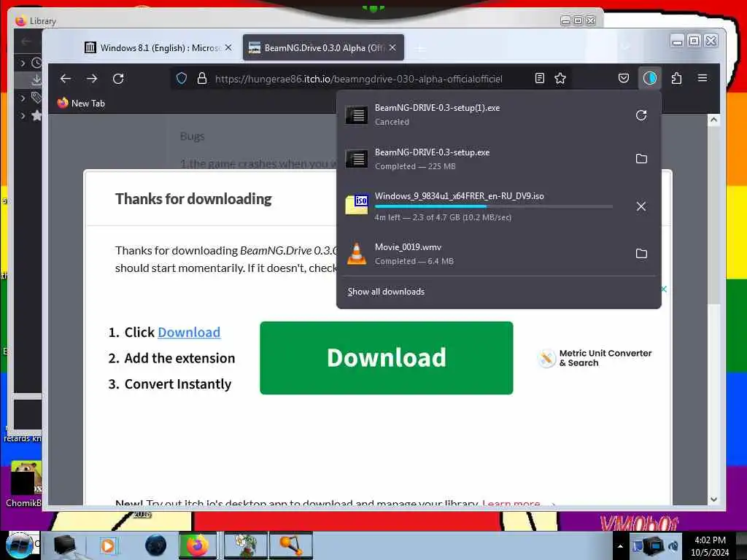Go back using the browser back arrow
Viewport: 747px width, 560px height.
66,79
